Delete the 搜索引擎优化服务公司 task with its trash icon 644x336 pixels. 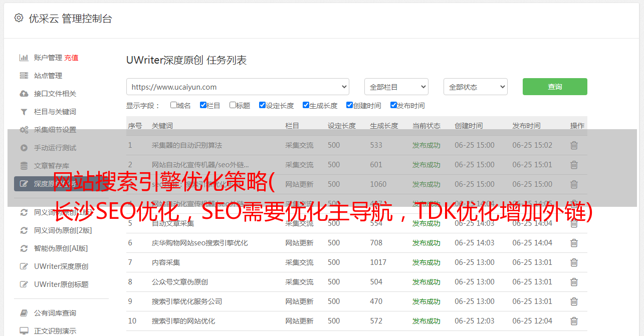pos(574,301)
